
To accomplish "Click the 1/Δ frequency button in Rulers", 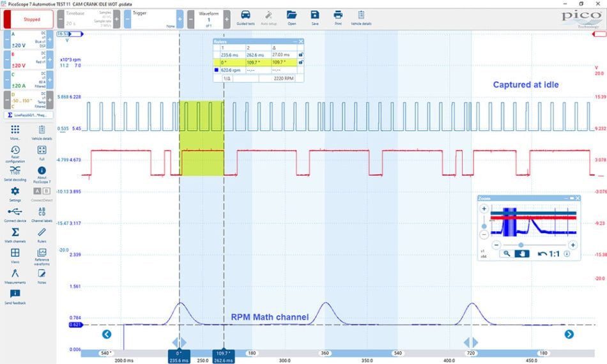I will (227, 79).
